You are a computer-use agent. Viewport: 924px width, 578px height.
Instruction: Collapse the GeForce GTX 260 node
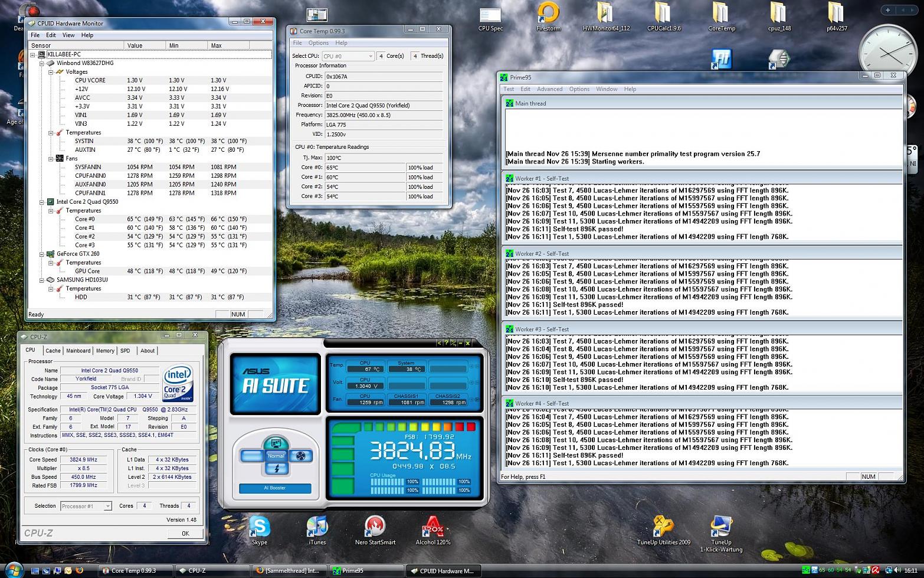tap(41, 254)
